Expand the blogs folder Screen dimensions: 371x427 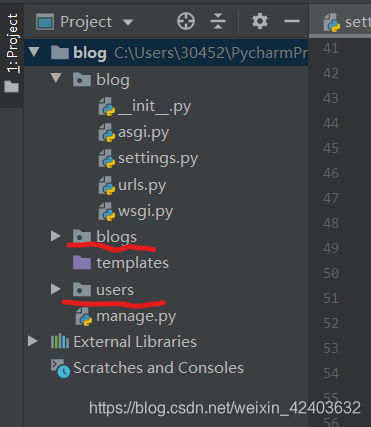tap(56, 236)
